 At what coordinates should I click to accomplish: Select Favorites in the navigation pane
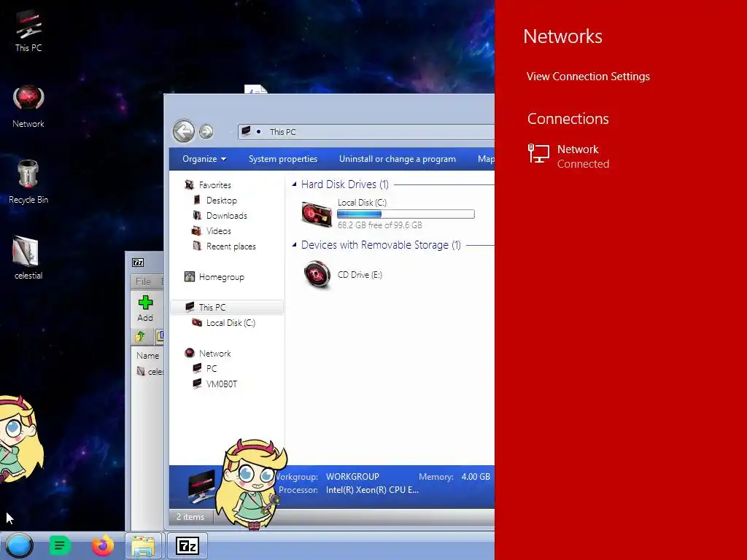point(209,184)
